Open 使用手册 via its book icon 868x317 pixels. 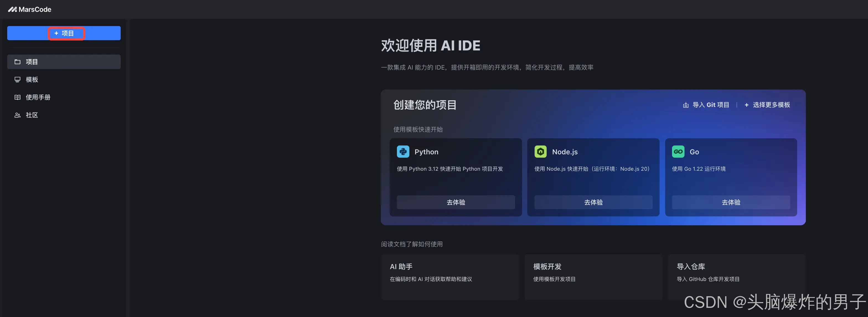(17, 97)
